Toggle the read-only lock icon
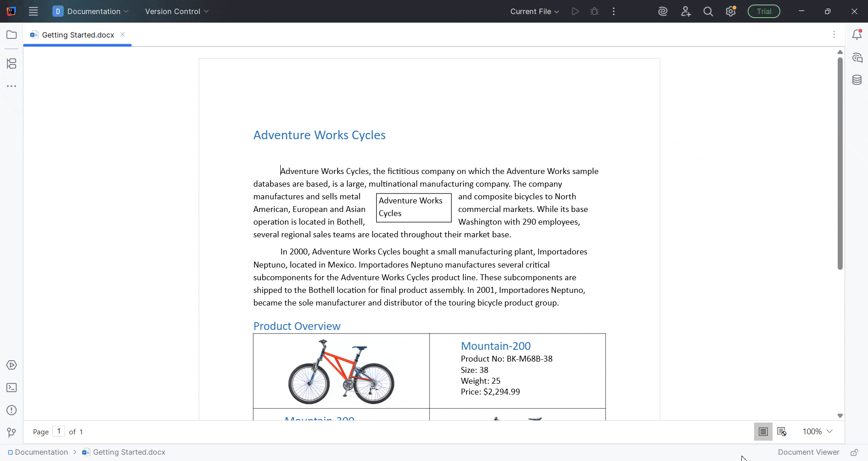Viewport: 868px width, 461px height. click(854, 452)
